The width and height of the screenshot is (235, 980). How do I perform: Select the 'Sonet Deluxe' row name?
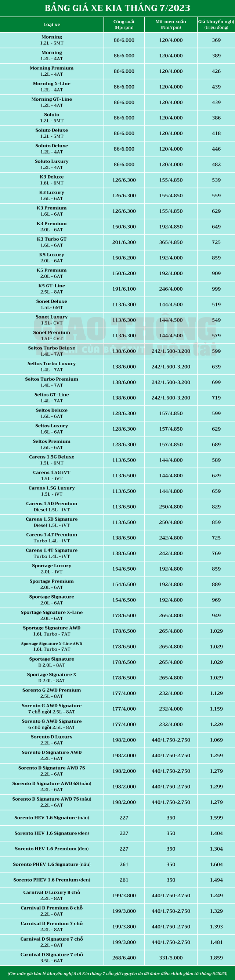(x=52, y=304)
